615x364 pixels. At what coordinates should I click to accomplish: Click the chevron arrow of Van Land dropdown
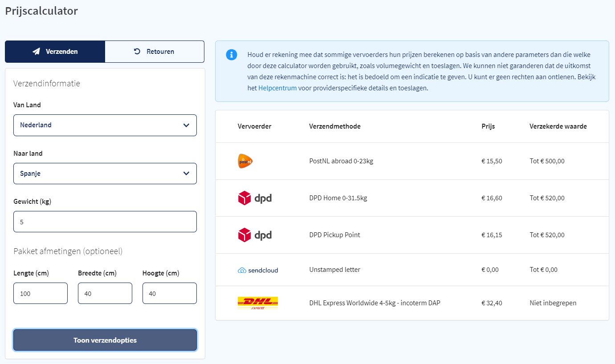tap(186, 125)
